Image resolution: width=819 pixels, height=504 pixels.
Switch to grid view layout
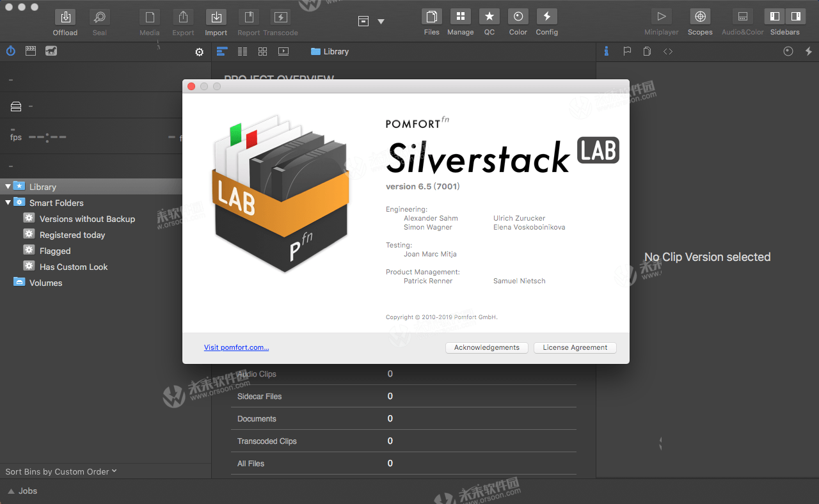coord(262,51)
